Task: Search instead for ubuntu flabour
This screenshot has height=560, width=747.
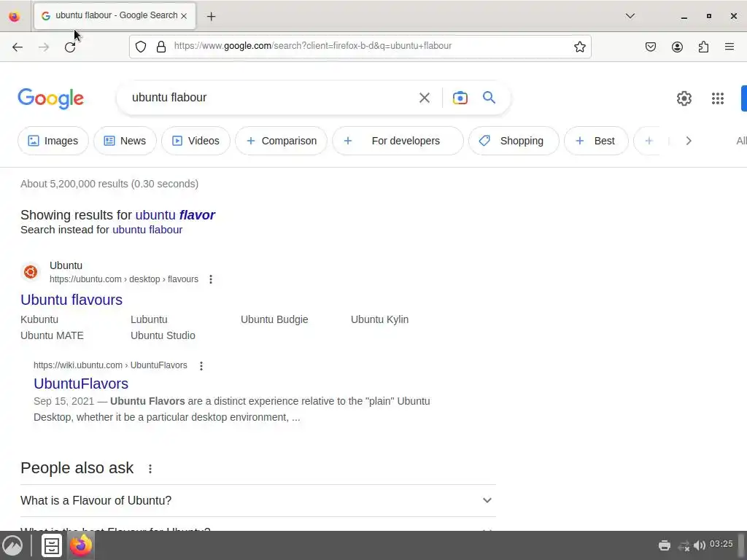Action: (147, 230)
